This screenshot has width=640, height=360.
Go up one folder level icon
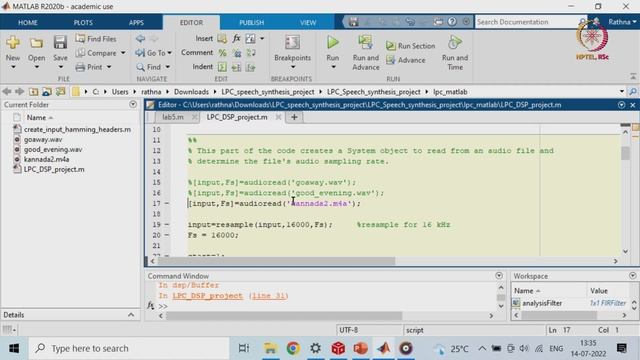point(33,92)
